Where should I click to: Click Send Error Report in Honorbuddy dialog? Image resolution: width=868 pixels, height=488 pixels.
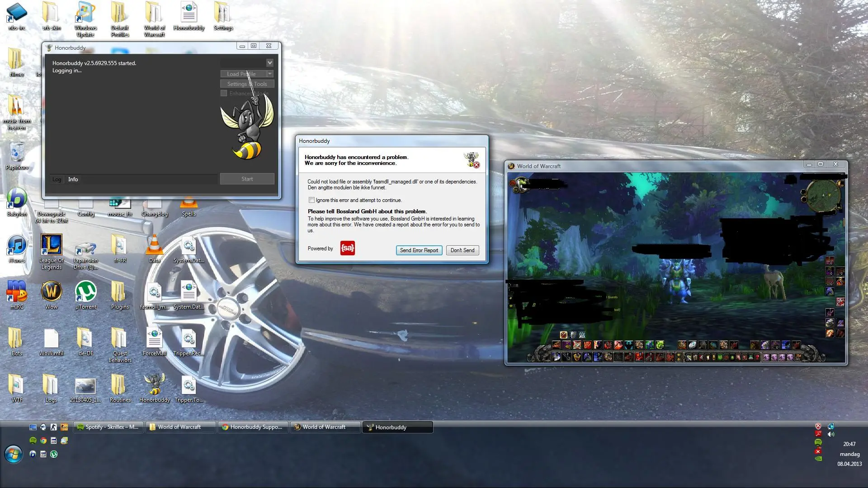[x=419, y=250]
